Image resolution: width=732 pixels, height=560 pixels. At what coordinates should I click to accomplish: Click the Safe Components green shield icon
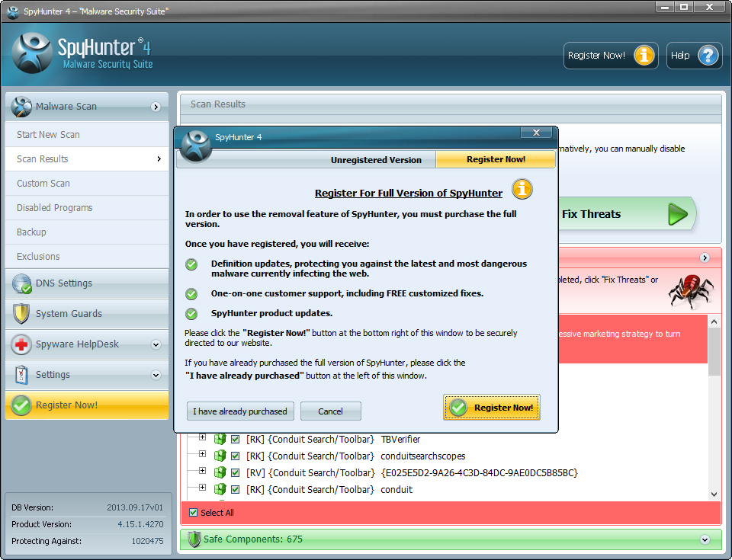click(x=194, y=539)
